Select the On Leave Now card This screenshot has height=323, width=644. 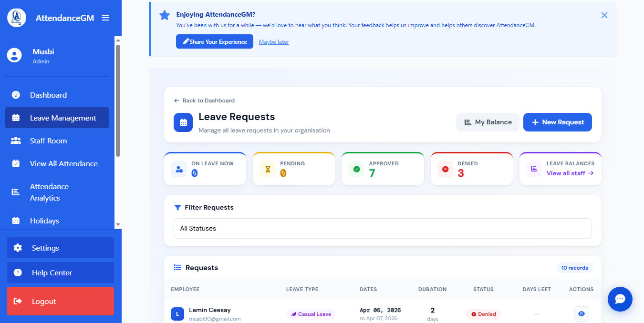coord(205,169)
